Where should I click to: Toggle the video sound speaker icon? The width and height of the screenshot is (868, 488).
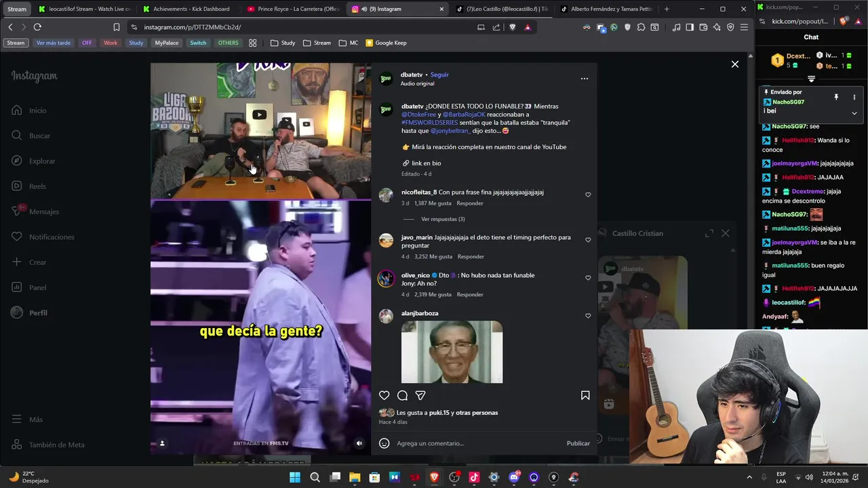tap(359, 443)
